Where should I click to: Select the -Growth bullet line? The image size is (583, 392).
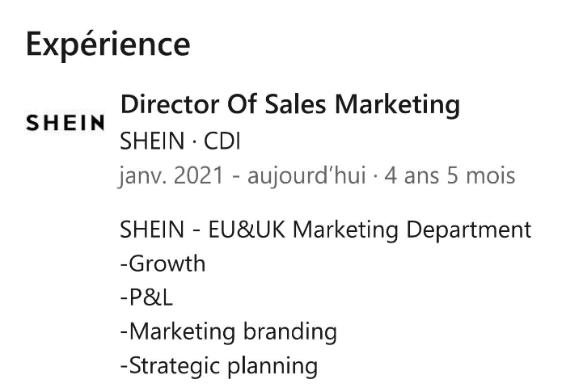[163, 263]
